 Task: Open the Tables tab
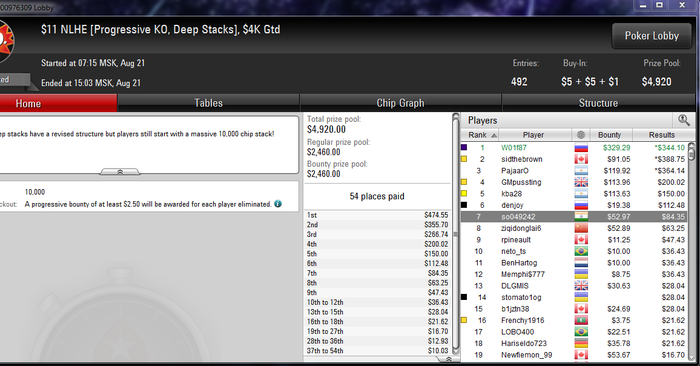[x=208, y=103]
